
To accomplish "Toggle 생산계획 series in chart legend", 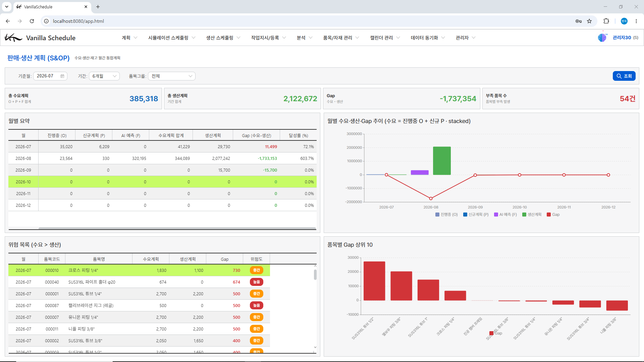I will tap(532, 215).
